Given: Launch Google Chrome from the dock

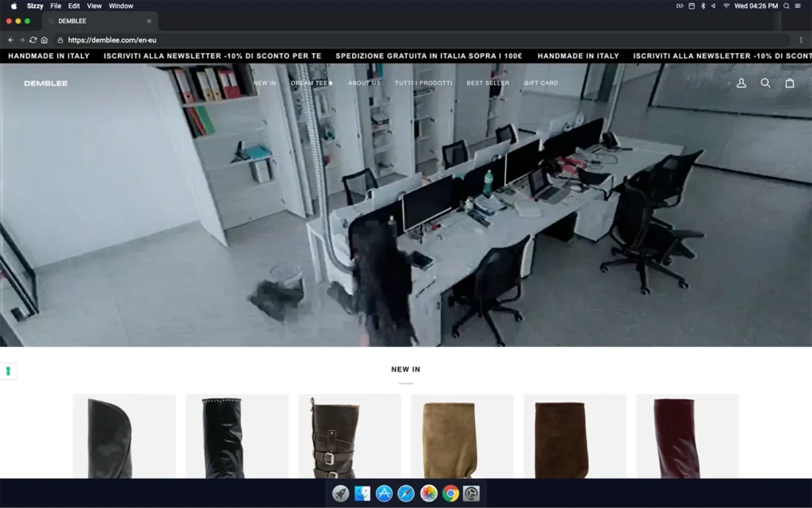Looking at the screenshot, I should click(x=450, y=494).
